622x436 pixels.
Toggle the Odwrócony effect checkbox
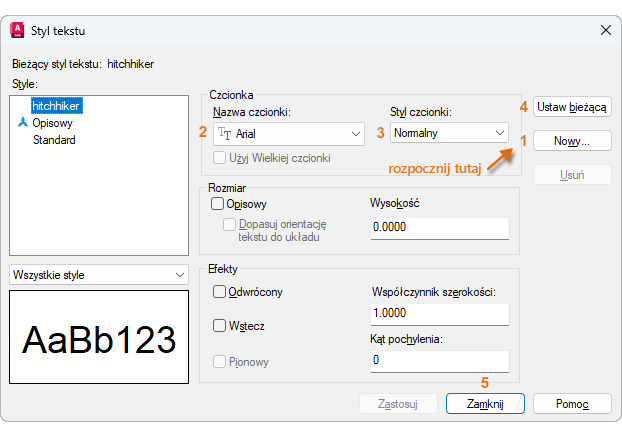[219, 292]
